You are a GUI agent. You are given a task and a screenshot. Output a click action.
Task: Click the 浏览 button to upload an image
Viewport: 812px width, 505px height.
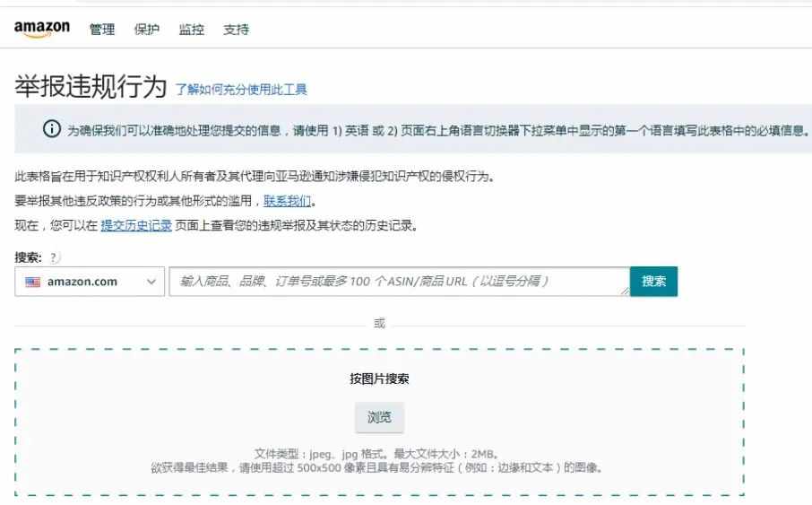379,417
